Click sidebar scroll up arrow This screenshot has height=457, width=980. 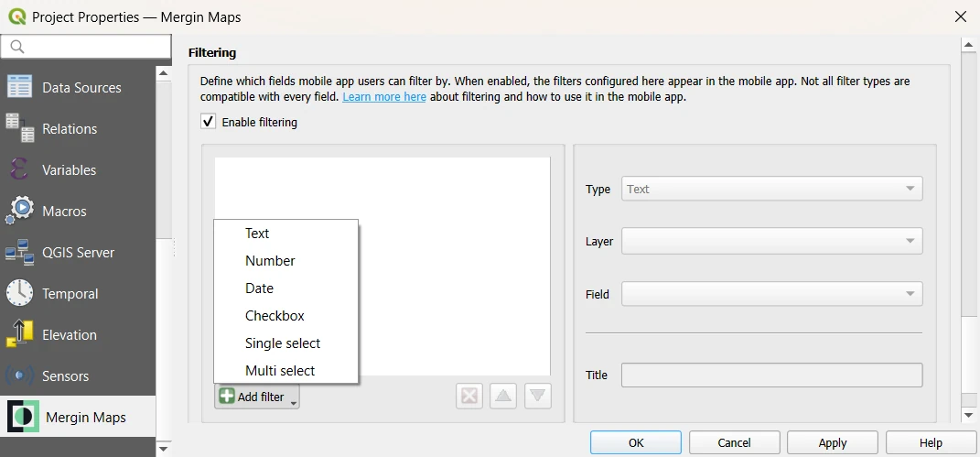point(164,74)
